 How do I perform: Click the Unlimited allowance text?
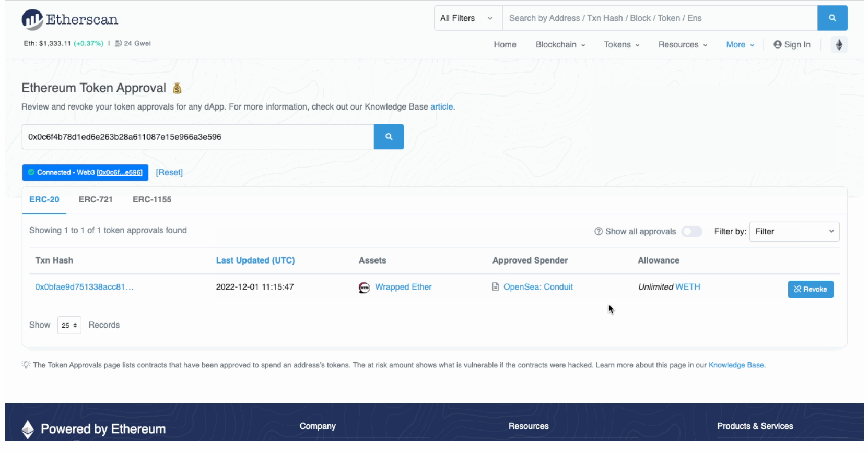tap(655, 287)
